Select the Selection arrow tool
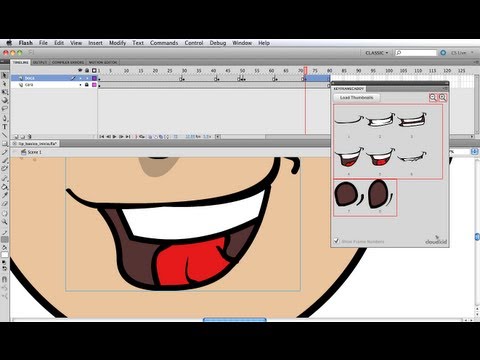Screen dimensions: 480x360 5,75
